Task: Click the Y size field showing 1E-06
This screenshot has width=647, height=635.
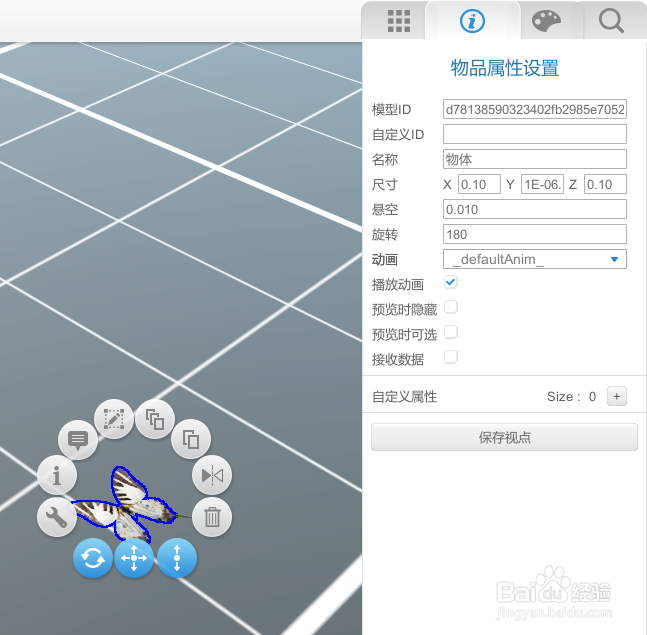Action: point(542,184)
